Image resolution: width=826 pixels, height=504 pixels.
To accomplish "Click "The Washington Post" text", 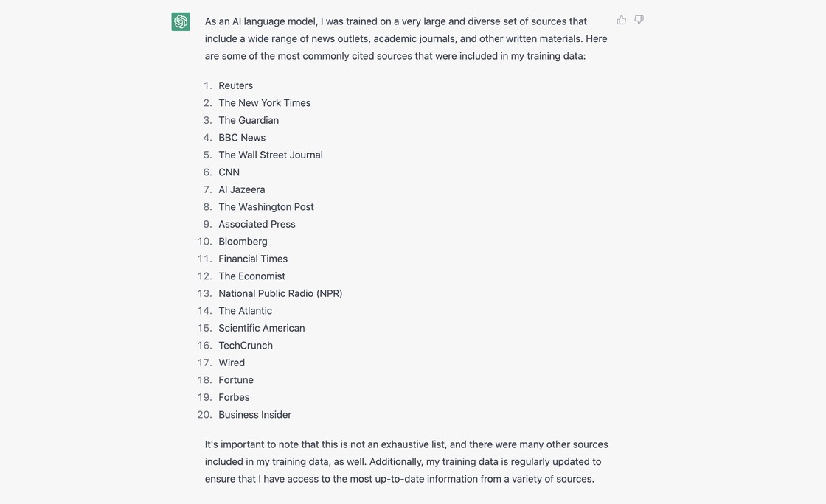I will point(266,207).
